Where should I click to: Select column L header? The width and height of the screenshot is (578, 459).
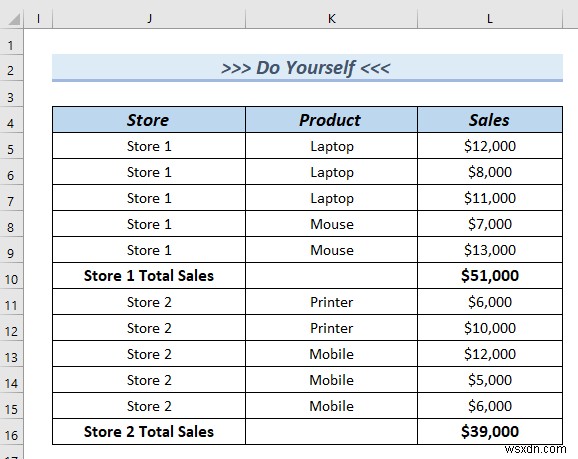490,19
